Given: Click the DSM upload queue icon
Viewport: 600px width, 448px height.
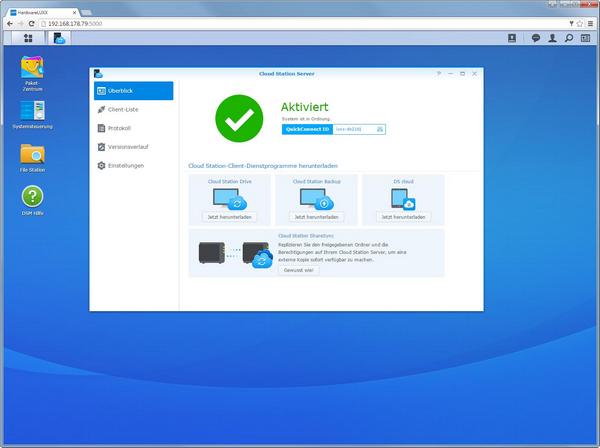Looking at the screenshot, I should [x=512, y=38].
